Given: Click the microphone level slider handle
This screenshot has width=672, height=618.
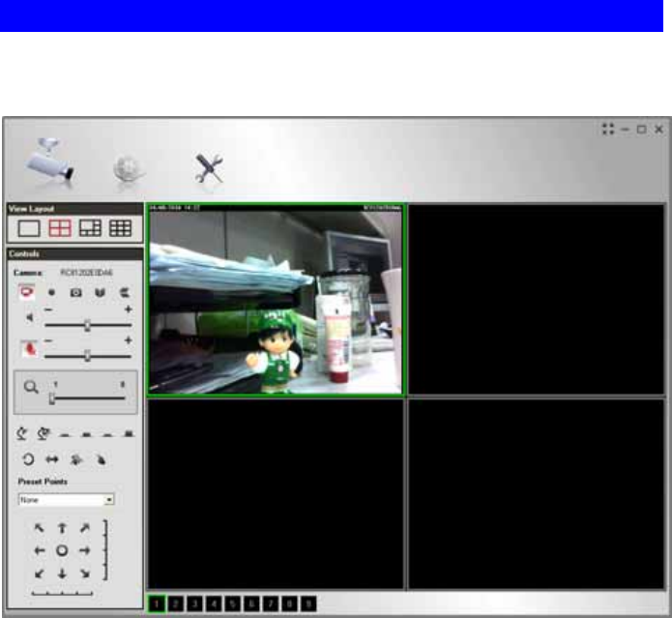Looking at the screenshot, I should (87, 356).
